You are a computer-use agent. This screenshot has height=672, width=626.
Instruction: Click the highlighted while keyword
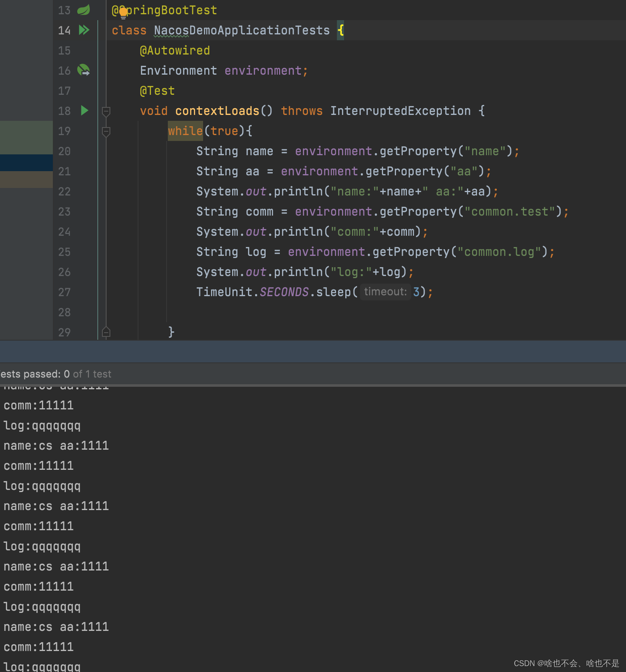pyautogui.click(x=185, y=131)
